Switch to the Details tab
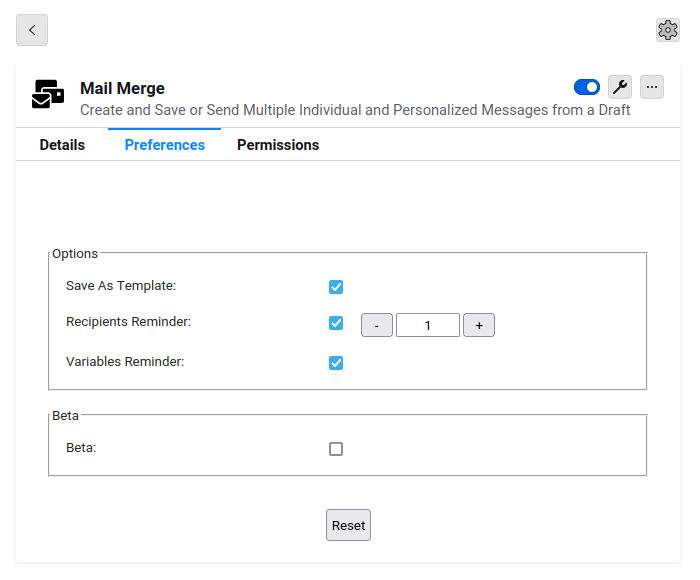The width and height of the screenshot is (700, 580). point(62,145)
